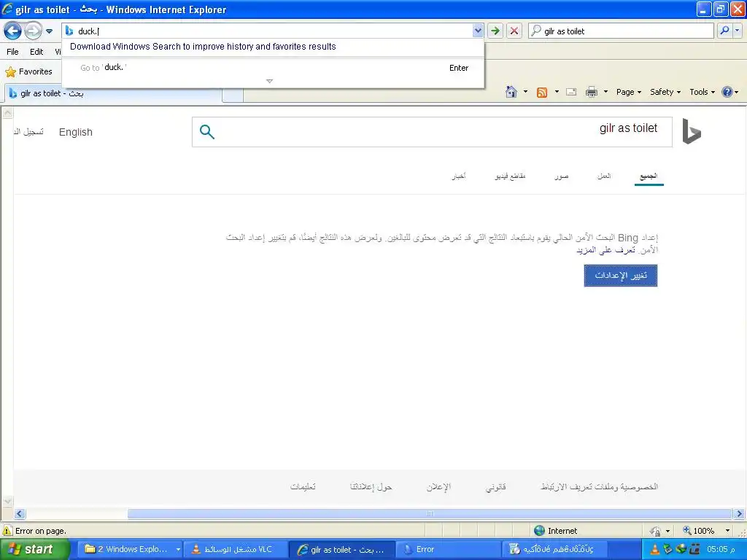Click the toolbar search box with gilr as toilet

[x=621, y=31]
